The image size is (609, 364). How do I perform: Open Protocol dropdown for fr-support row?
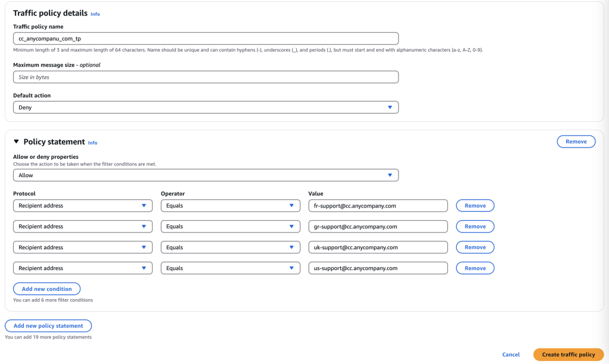coord(82,206)
